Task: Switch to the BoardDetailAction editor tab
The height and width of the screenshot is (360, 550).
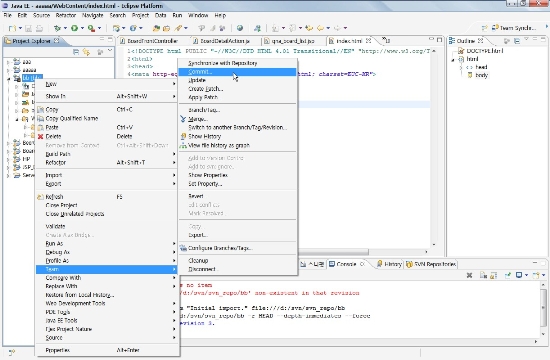Action: (224, 41)
